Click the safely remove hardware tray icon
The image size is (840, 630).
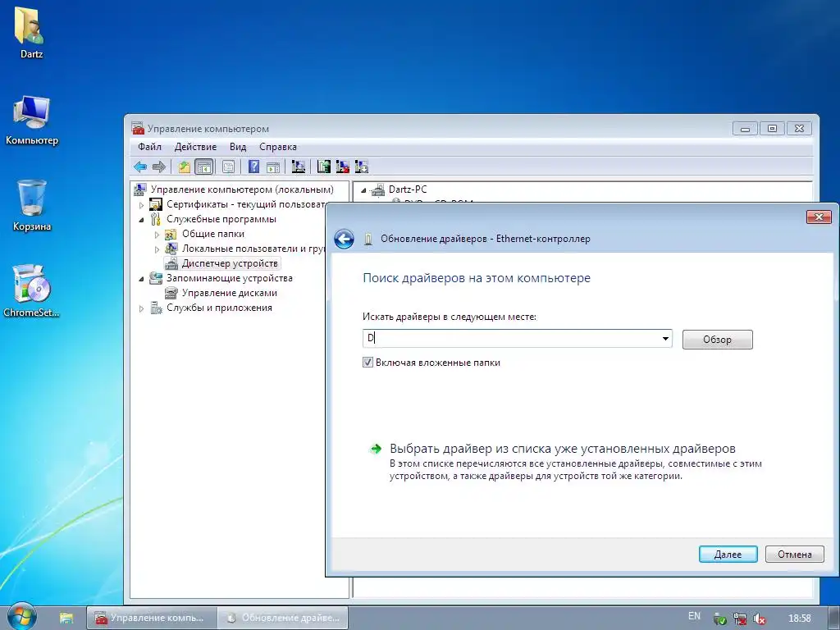point(719,619)
